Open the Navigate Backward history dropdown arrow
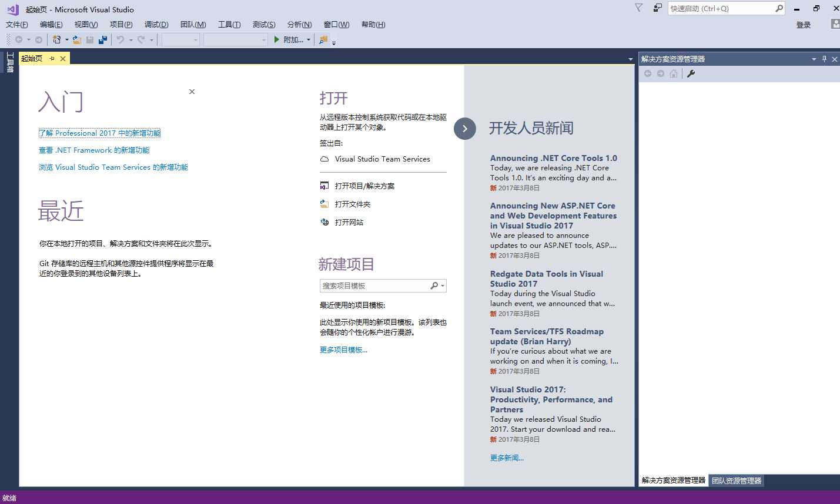The height and width of the screenshot is (504, 840). pos(29,40)
